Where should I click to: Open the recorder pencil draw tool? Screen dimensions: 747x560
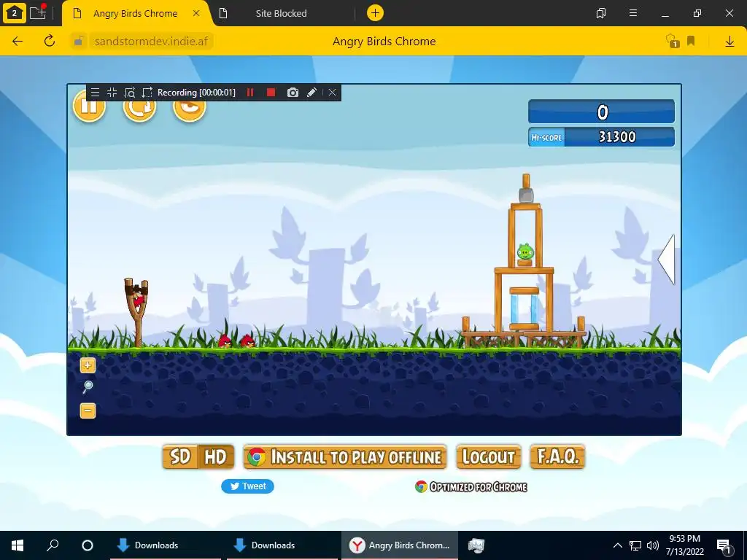point(311,93)
